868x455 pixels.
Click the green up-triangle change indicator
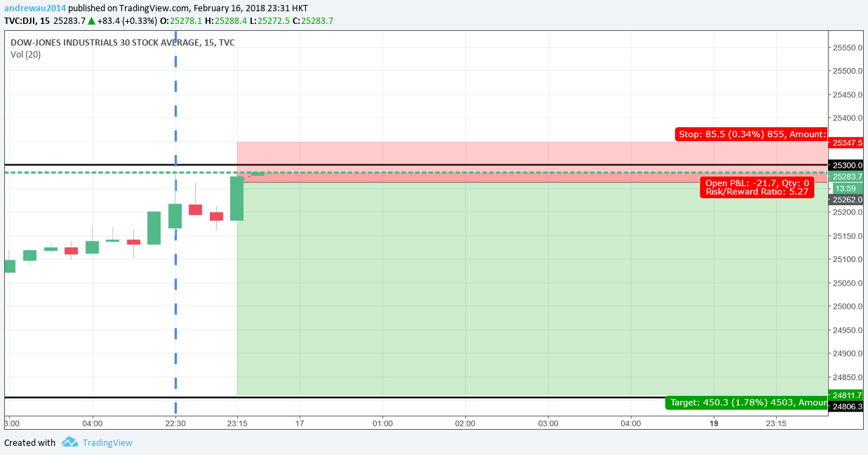91,21
